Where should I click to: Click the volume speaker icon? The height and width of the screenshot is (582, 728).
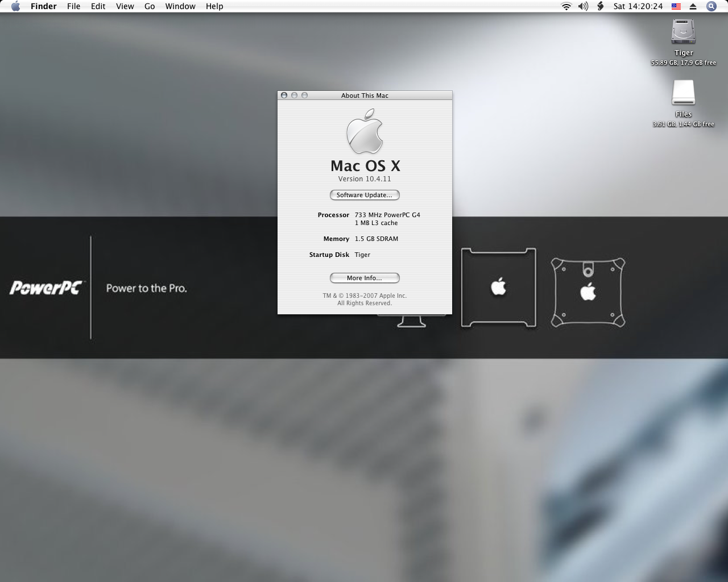coord(583,6)
